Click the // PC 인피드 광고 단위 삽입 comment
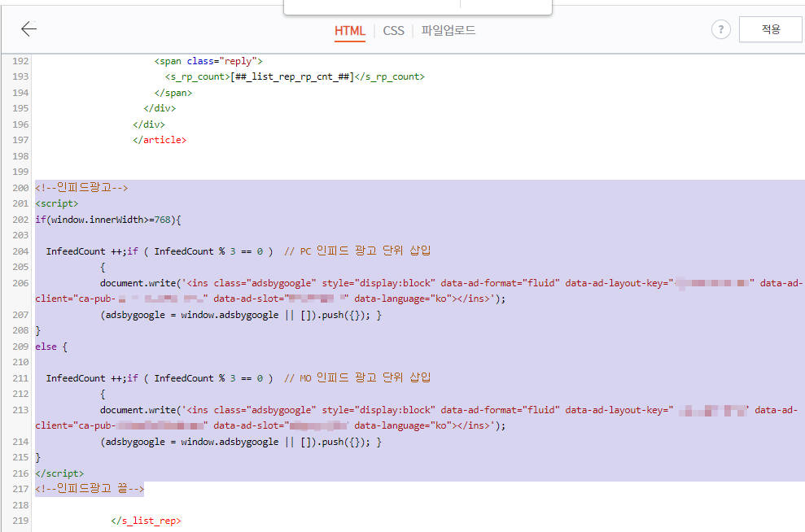Viewport: 805px width, 532px height. click(357, 251)
